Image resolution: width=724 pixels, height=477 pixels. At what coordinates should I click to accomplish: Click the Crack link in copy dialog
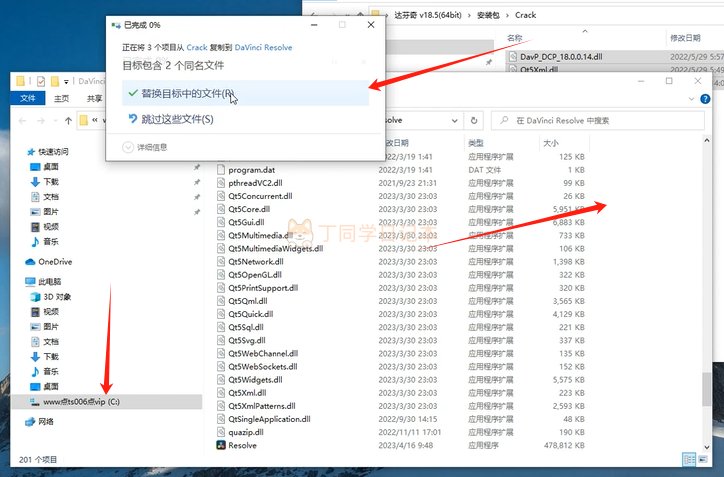196,47
